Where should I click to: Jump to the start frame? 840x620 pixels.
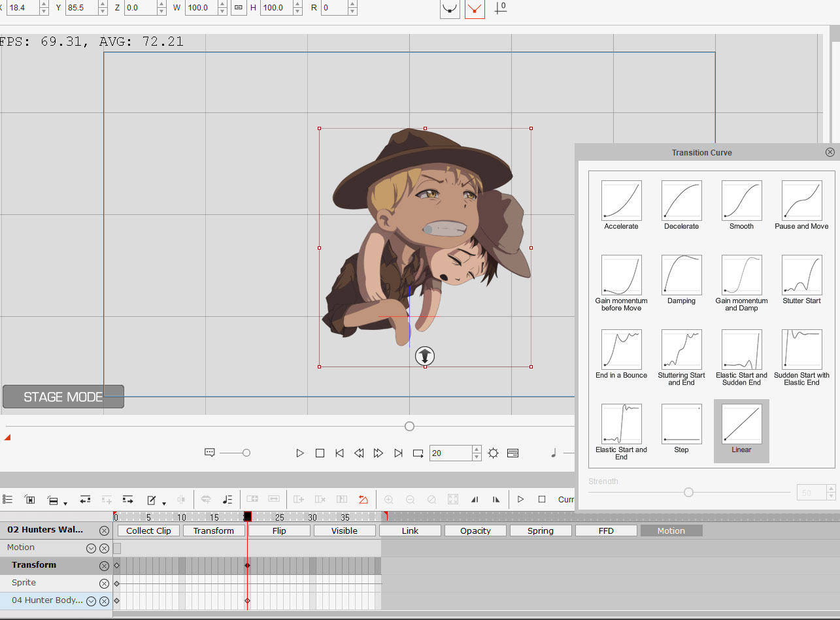pos(339,453)
